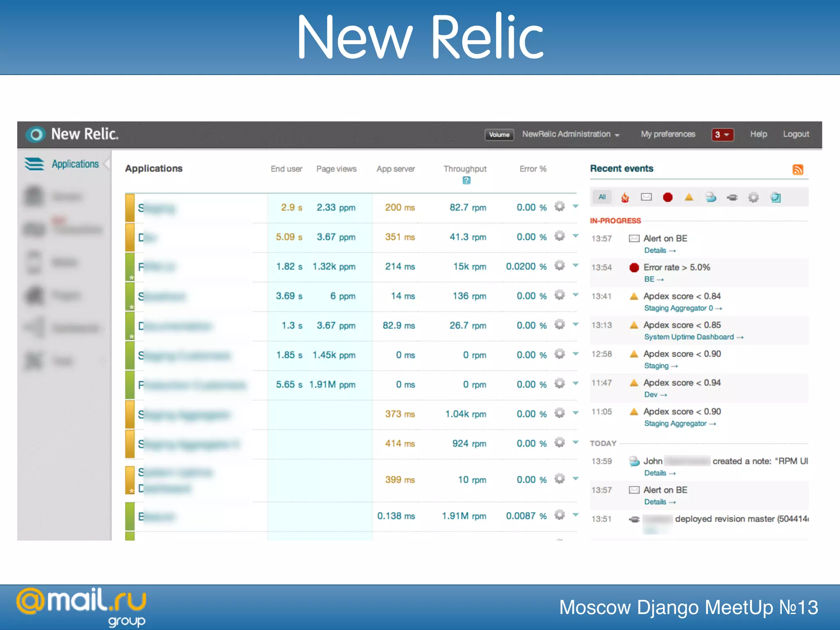Viewport: 840px width, 630px height.
Task: Open My preferences
Action: point(668,134)
